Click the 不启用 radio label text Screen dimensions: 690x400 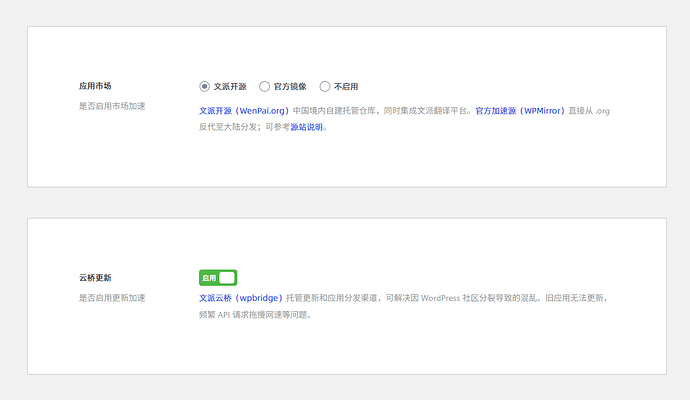[x=346, y=87]
